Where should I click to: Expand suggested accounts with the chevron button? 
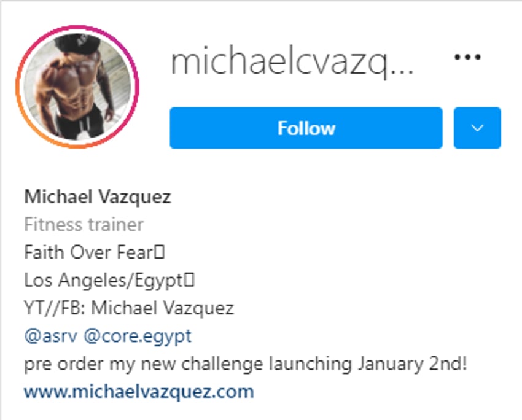(477, 128)
